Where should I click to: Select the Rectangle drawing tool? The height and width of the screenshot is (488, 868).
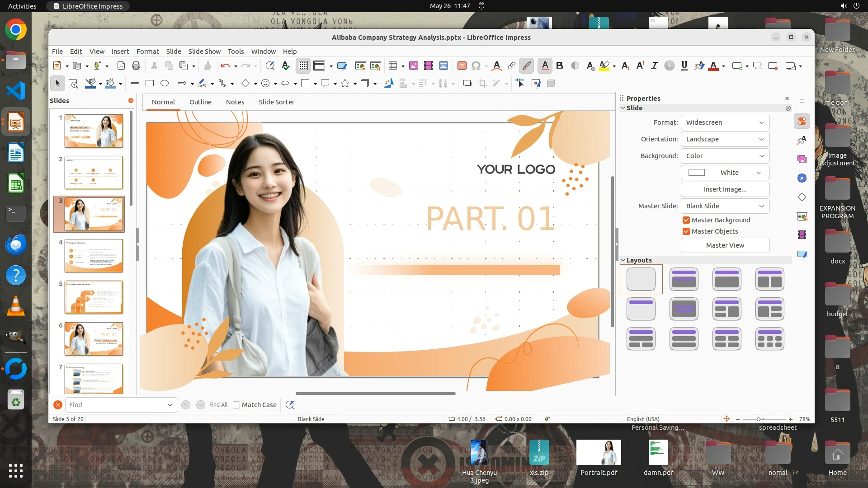150,83
